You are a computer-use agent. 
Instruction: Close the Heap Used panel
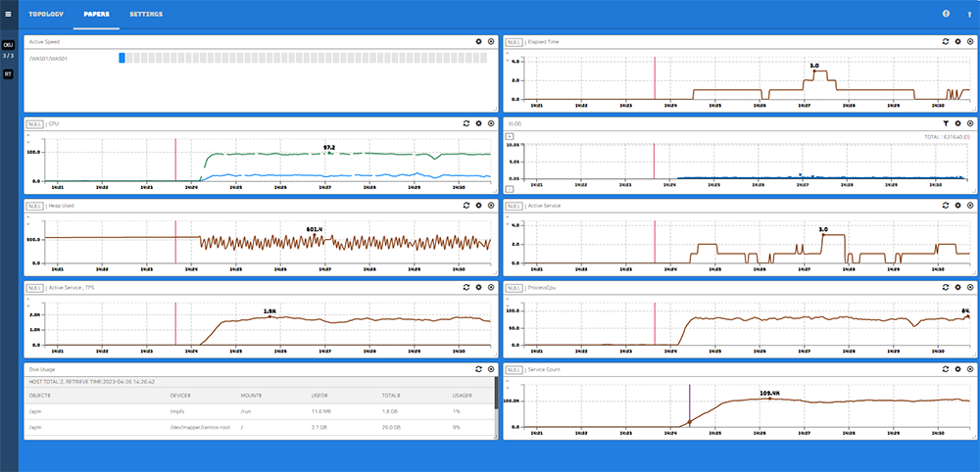click(x=491, y=205)
